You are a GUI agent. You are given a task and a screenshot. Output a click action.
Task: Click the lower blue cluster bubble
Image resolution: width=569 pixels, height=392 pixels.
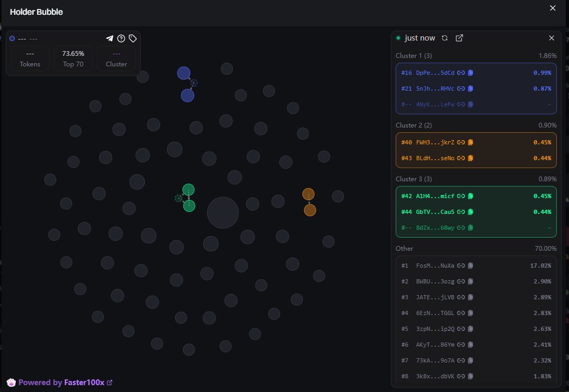(188, 95)
